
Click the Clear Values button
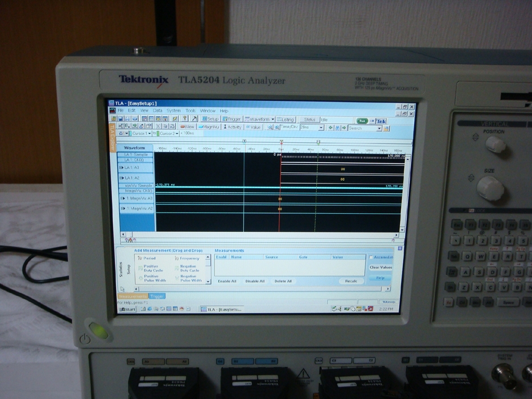tap(381, 268)
